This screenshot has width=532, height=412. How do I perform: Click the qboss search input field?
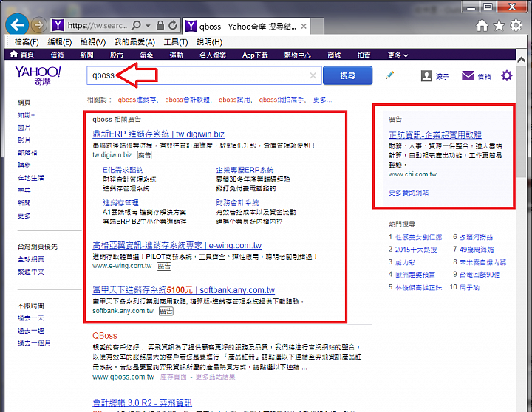pos(204,75)
